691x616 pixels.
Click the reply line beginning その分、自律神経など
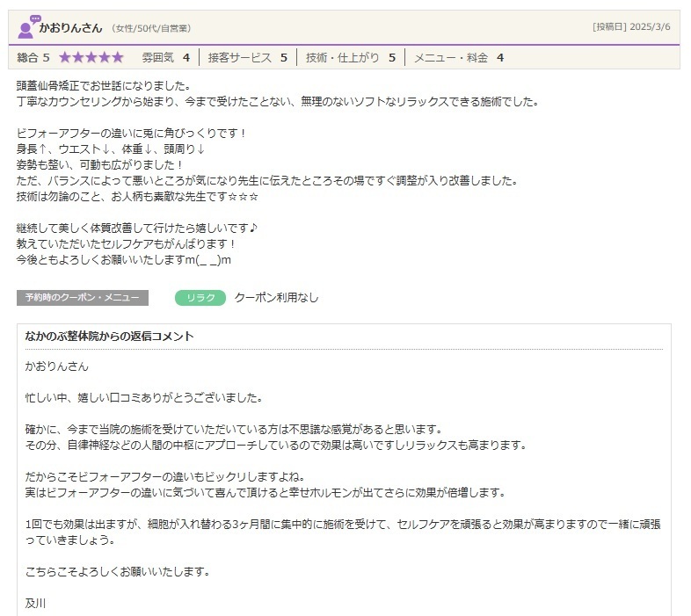click(276, 445)
